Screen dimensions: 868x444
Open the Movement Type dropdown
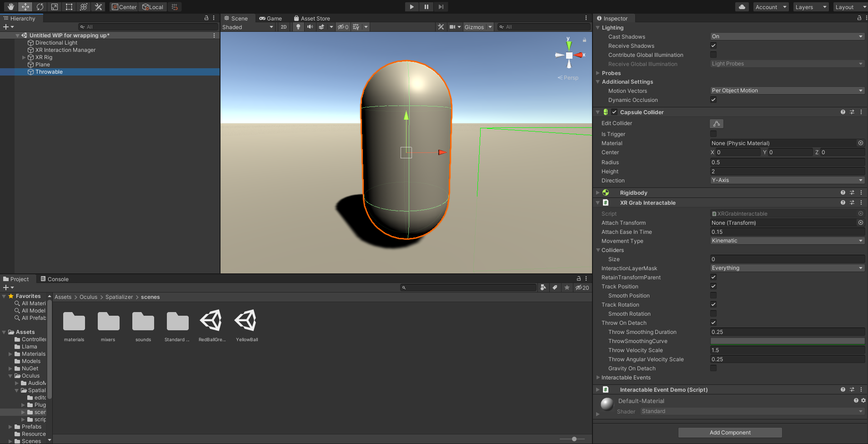(787, 241)
